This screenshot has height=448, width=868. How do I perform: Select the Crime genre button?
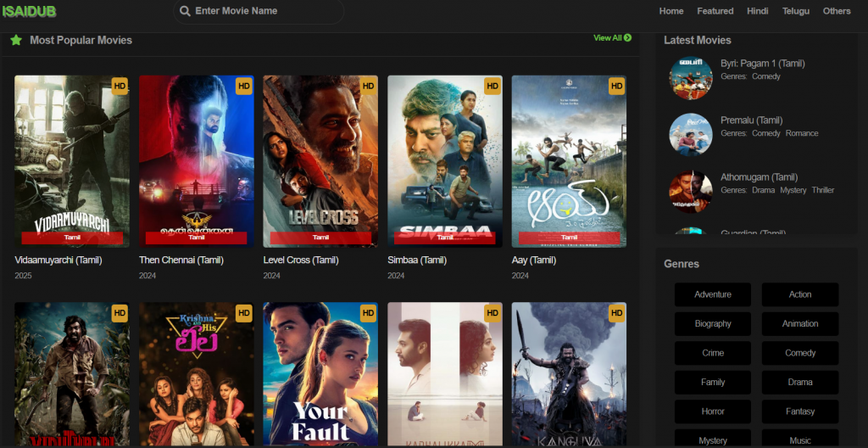pos(713,353)
